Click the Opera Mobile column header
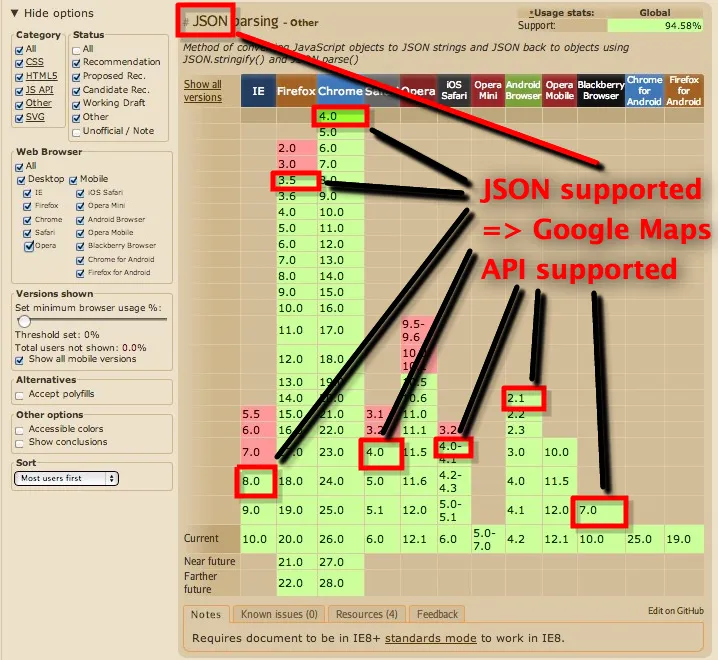Image resolution: width=718 pixels, height=660 pixels. coord(560,91)
